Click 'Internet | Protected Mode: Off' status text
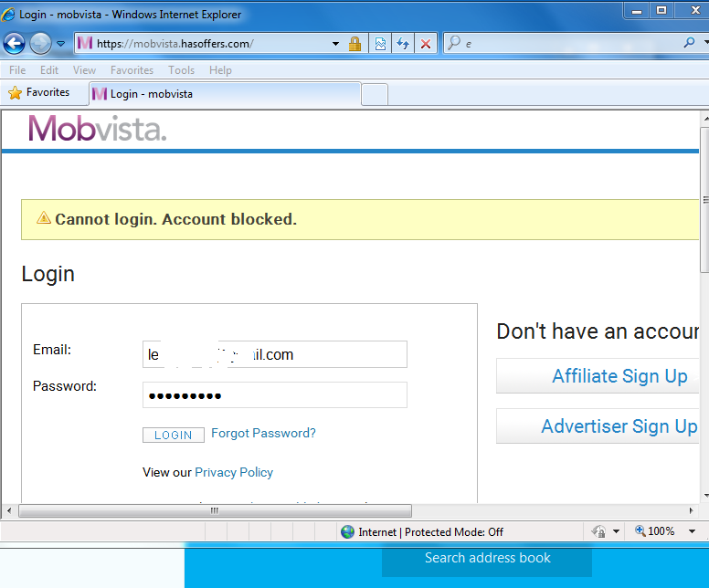 (430, 532)
